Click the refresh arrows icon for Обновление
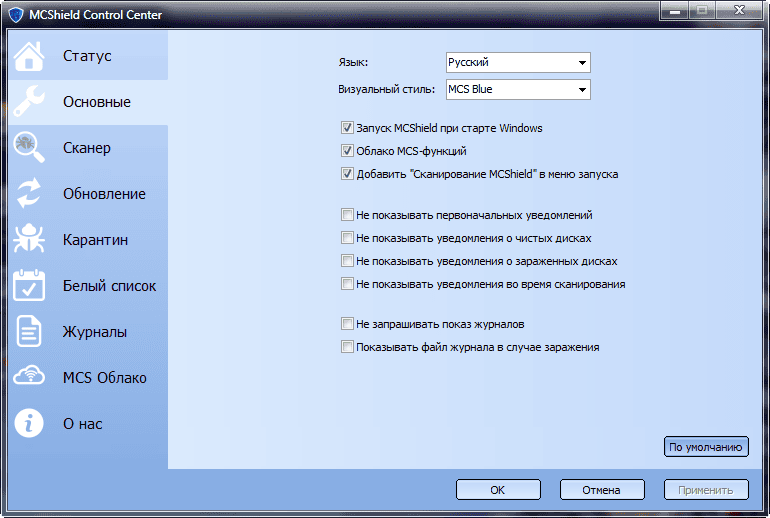The width and height of the screenshot is (770, 518). pyautogui.click(x=28, y=193)
